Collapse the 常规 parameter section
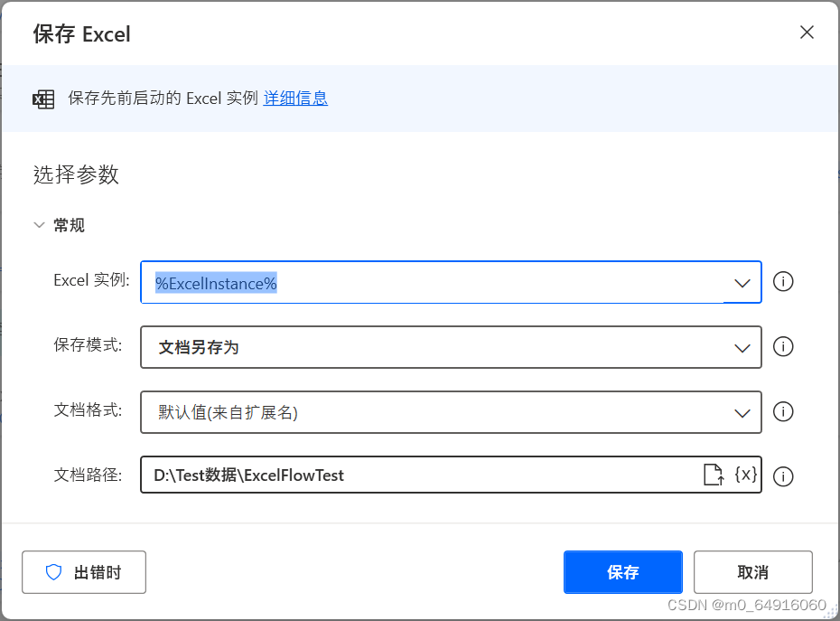The width and height of the screenshot is (840, 621). click(x=39, y=225)
